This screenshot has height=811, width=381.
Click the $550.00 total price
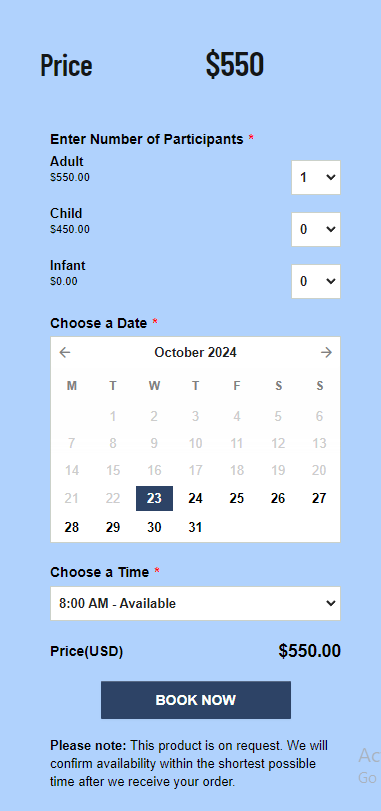pyautogui.click(x=310, y=651)
